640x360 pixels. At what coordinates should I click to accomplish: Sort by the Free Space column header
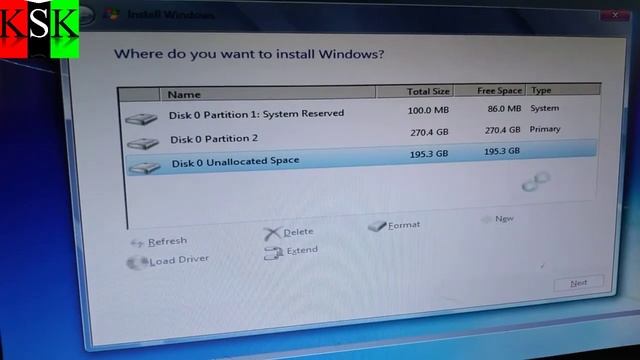coord(490,90)
